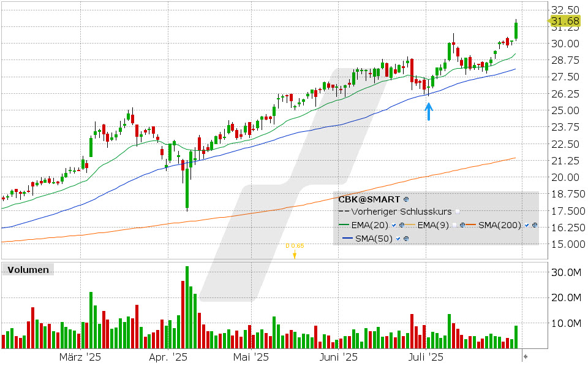This screenshot has height=368, width=588.
Task: Uncheck the EMA(20) visibility checkbox
Action: click(394, 225)
